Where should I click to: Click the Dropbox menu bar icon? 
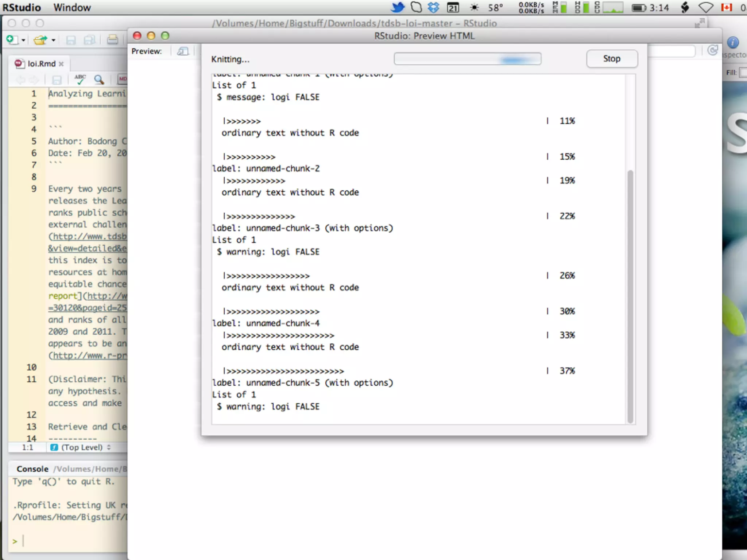click(x=433, y=7)
